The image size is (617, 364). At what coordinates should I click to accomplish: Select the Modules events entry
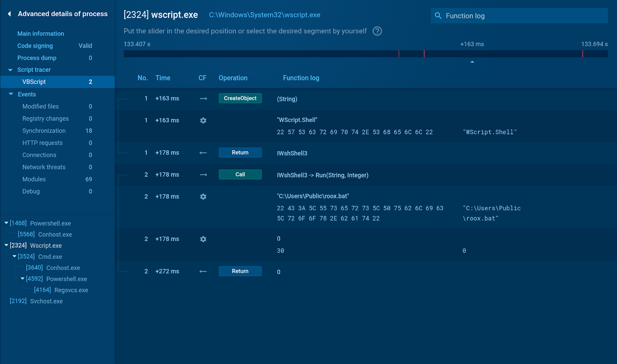pyautogui.click(x=34, y=179)
